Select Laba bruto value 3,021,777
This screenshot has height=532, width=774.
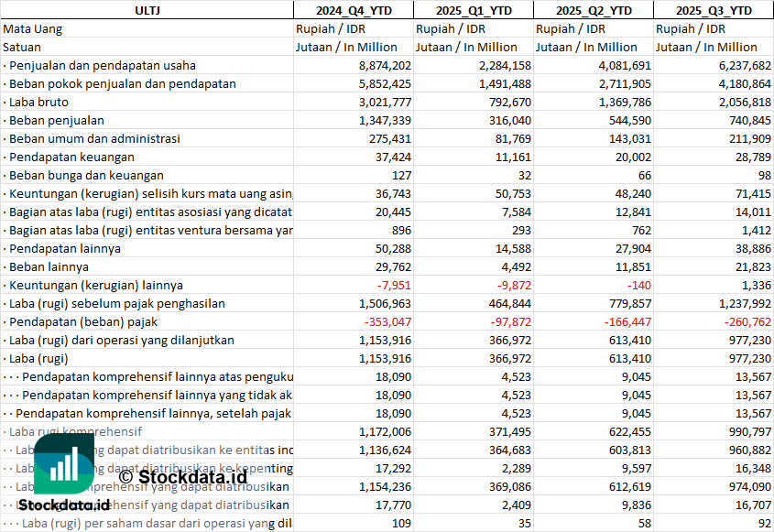385,103
